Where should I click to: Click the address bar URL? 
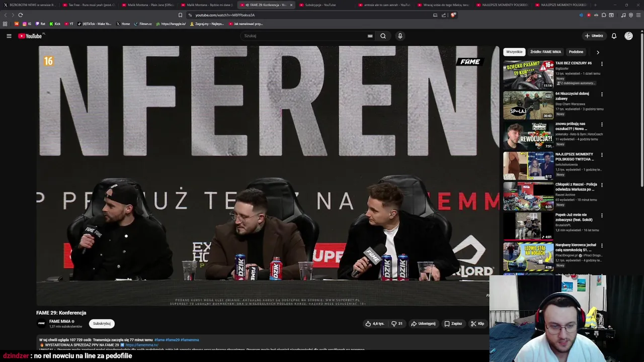(x=225, y=15)
